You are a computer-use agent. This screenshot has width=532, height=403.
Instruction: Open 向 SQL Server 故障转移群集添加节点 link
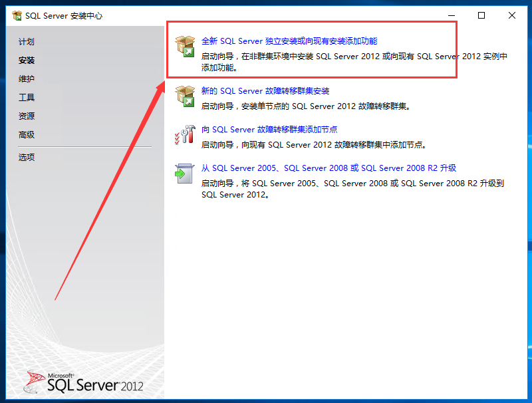(269, 130)
